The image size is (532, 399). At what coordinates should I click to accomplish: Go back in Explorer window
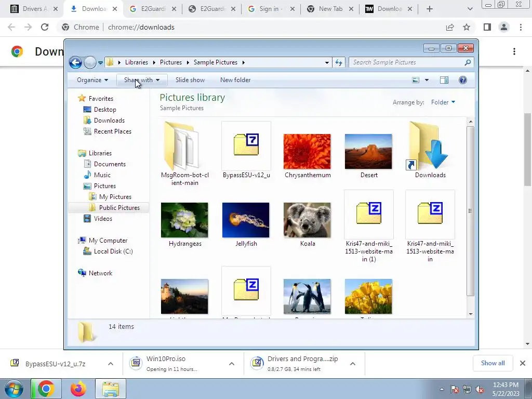pos(75,62)
